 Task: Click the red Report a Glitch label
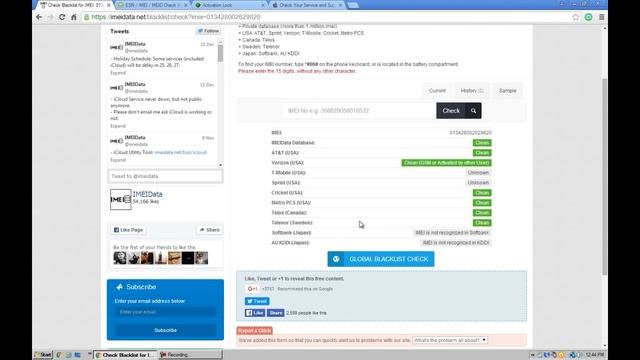coord(254,331)
